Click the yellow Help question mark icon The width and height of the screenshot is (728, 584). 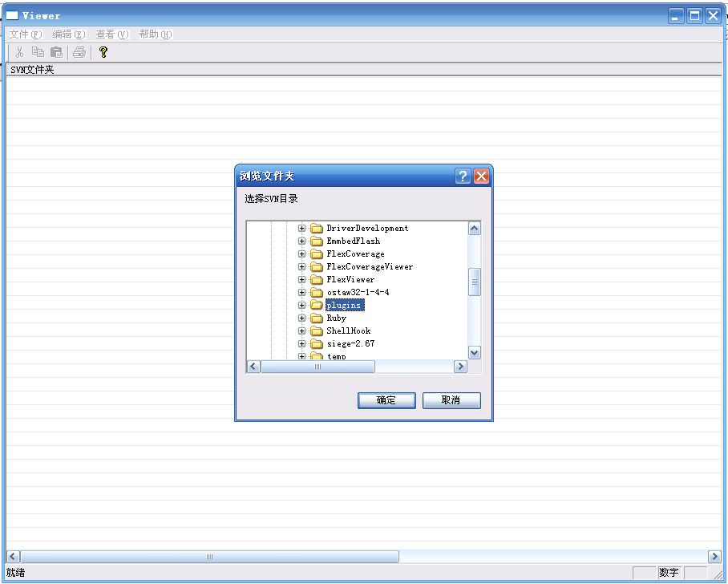point(103,52)
